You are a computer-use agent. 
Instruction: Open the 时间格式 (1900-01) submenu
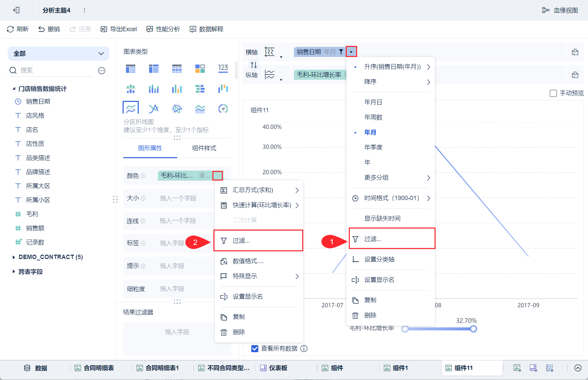point(391,198)
